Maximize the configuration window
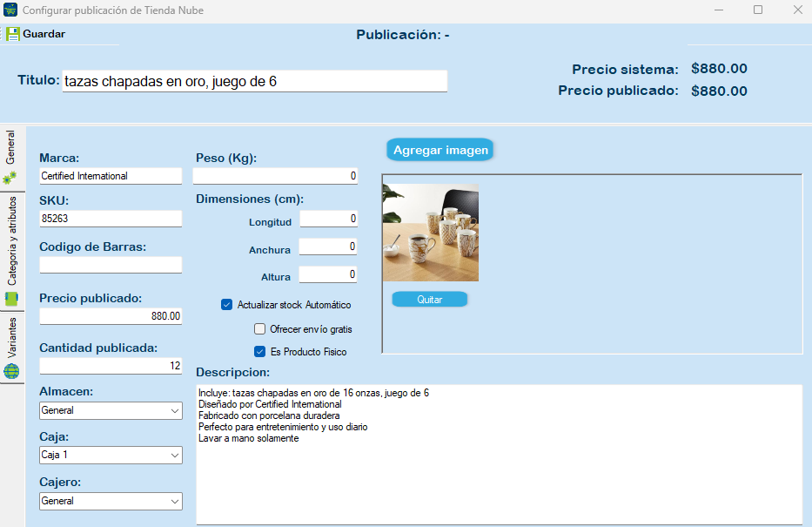 point(757,10)
